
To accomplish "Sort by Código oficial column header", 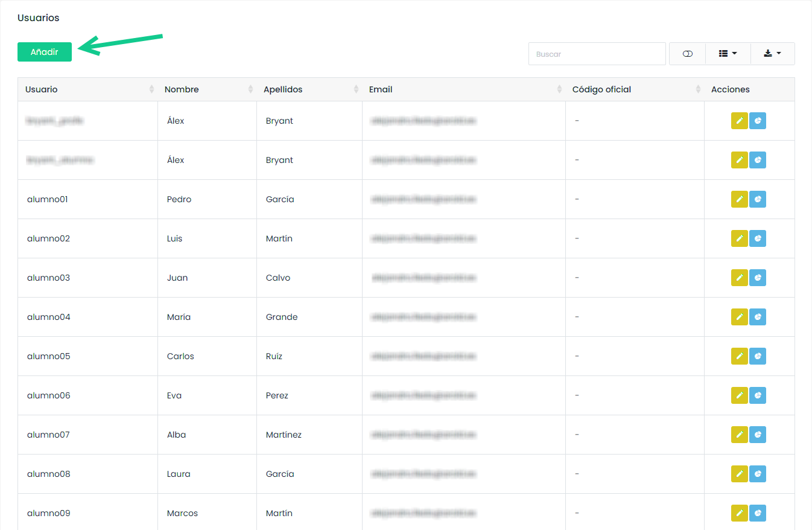I will tap(634, 89).
